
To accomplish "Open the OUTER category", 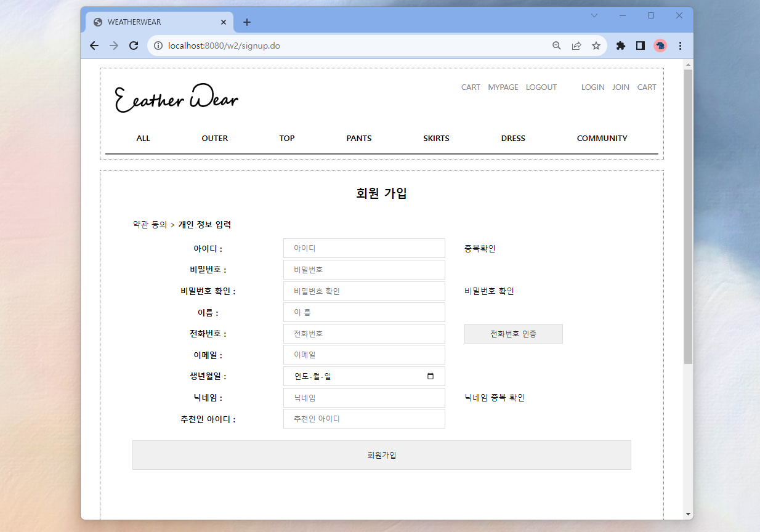I will click(x=215, y=139).
